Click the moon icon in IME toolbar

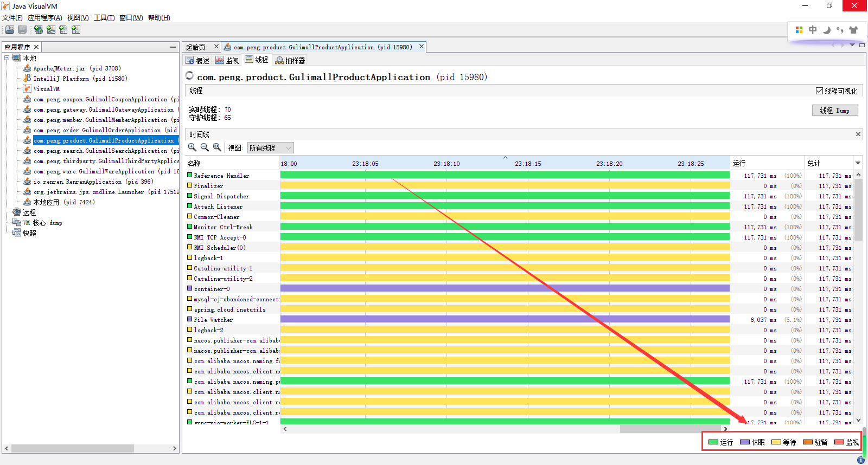826,30
